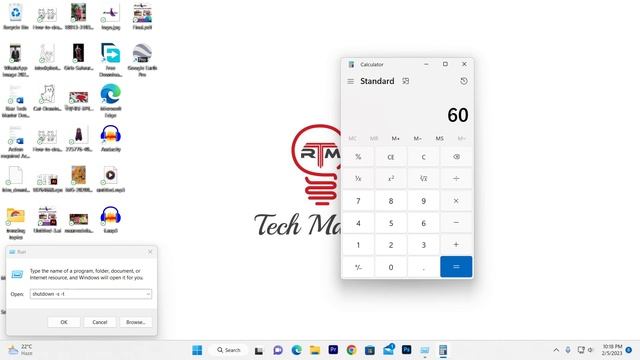The width and height of the screenshot is (640, 360).
Task: Open Task View on the taskbar
Action: [x=259, y=350]
